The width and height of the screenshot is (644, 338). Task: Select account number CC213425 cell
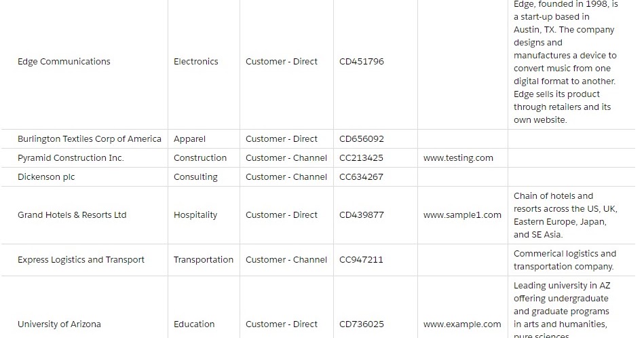[361, 157]
